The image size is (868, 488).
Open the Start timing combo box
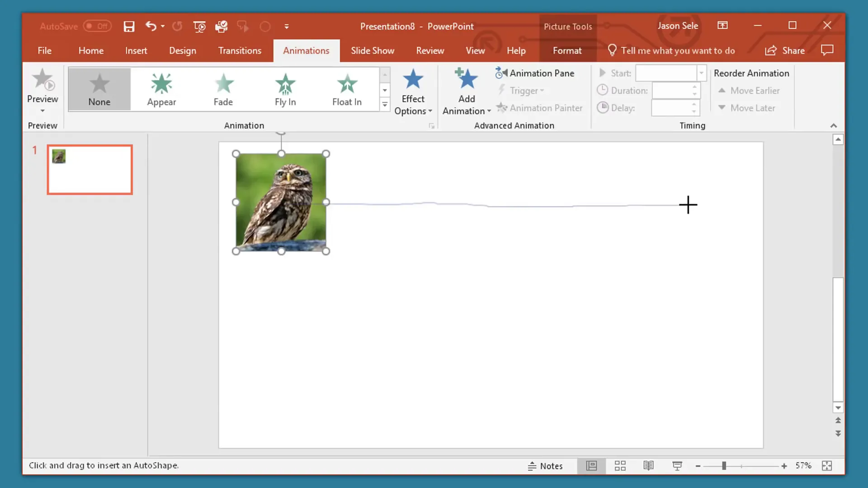[x=670, y=73]
